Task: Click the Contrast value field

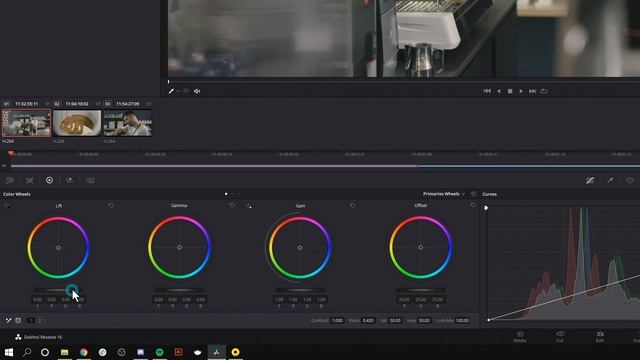Action: coord(337,320)
